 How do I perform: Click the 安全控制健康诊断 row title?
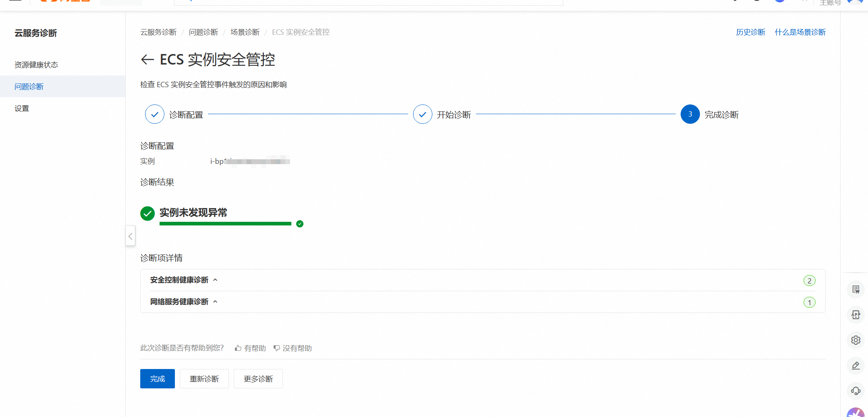click(179, 280)
